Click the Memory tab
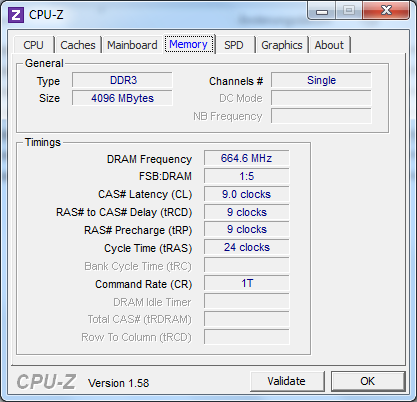This screenshot has width=417, height=402. click(x=188, y=44)
